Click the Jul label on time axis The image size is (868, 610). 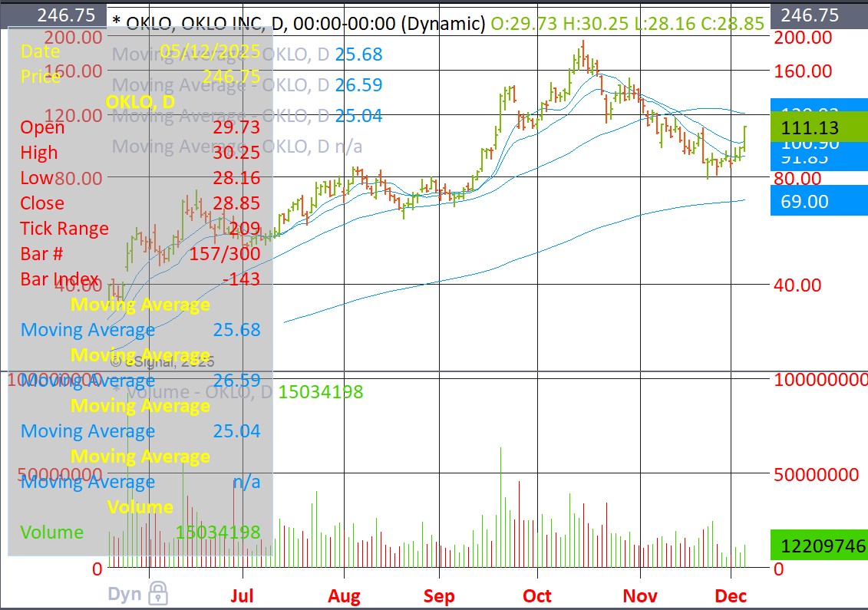pos(243,595)
